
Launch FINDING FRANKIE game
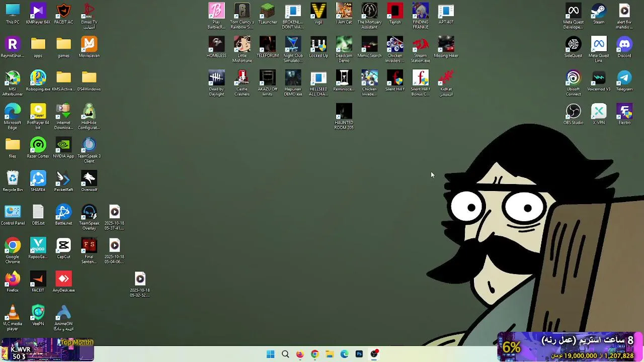[421, 16]
